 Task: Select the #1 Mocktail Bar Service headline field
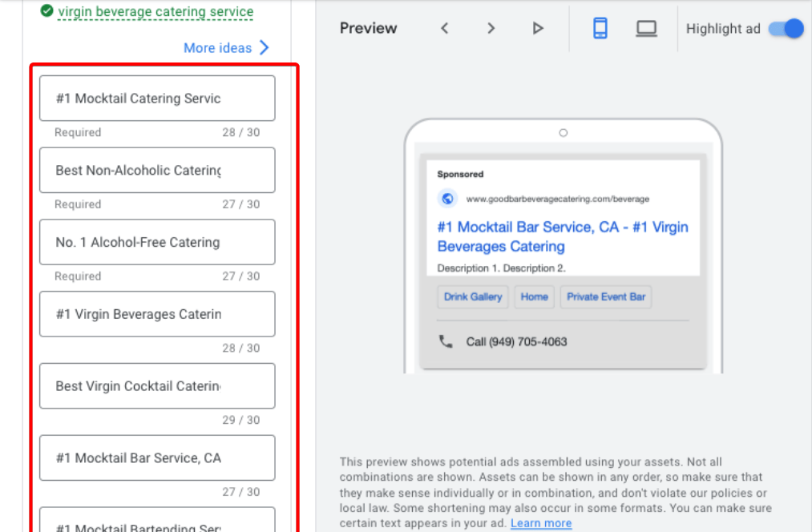pos(157,458)
